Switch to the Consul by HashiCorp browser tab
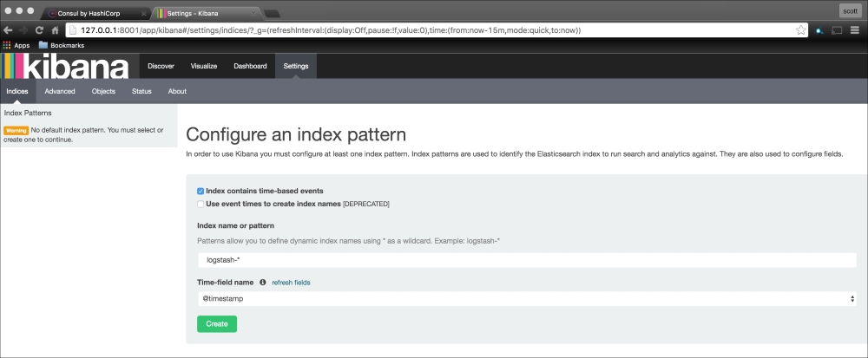The image size is (868, 358). 94,14
